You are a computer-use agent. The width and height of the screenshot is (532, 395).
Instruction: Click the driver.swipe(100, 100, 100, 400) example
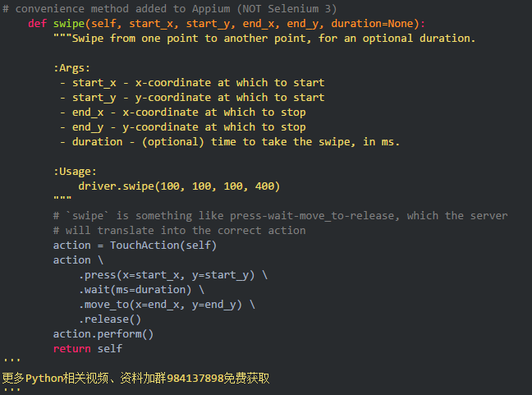(179, 186)
